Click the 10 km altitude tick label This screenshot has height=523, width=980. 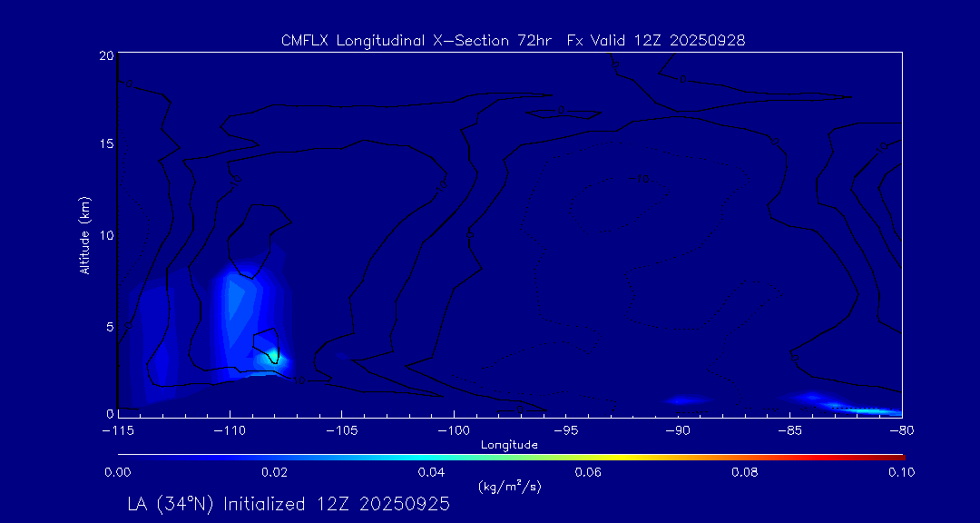coord(104,235)
